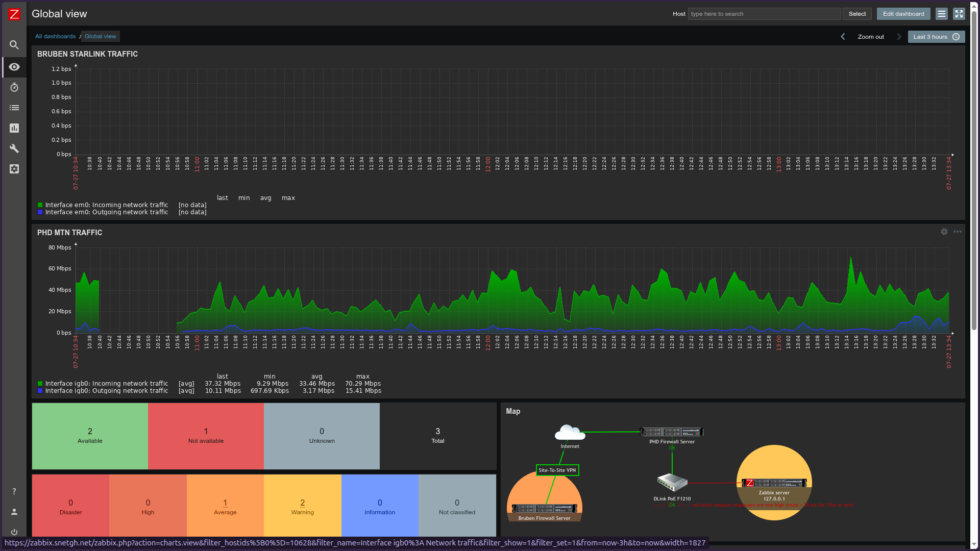Open the dashboard actions hamburger menu
Screen dimensions: 980x551
pos(942,14)
